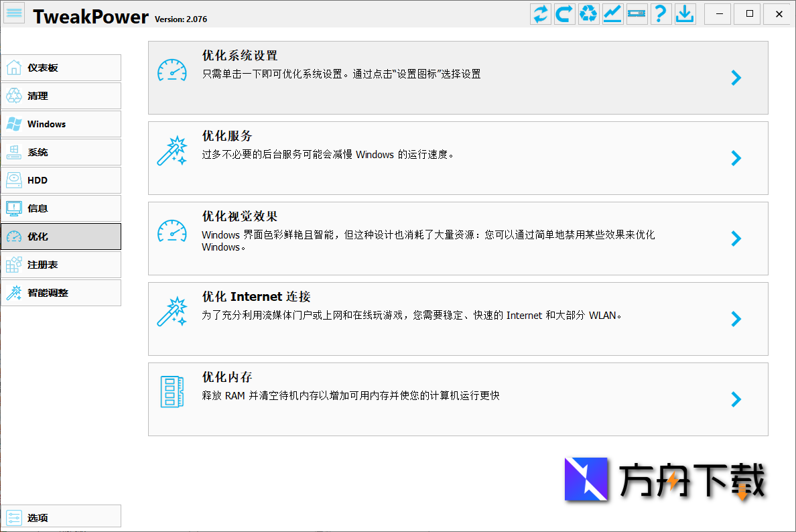This screenshot has width=796, height=532.
Task: Click the download update icon in the toolbar
Action: [685, 13]
